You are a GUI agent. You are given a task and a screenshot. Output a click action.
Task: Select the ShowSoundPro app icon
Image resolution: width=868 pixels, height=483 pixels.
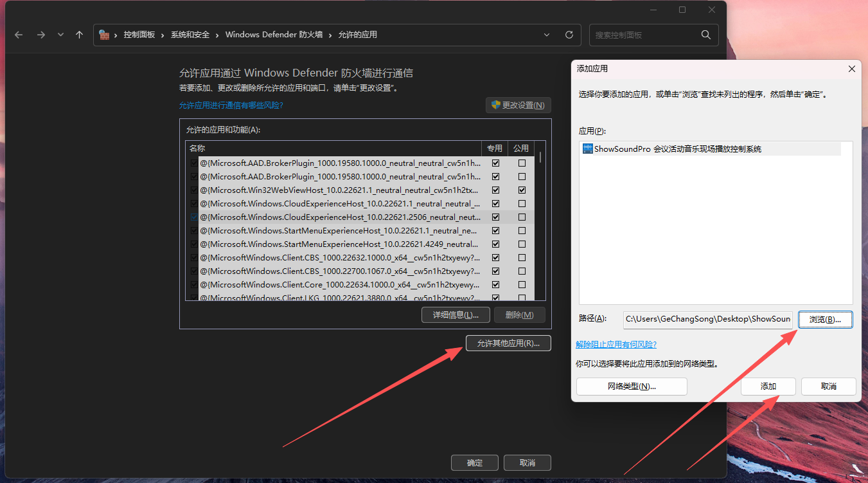[588, 149]
